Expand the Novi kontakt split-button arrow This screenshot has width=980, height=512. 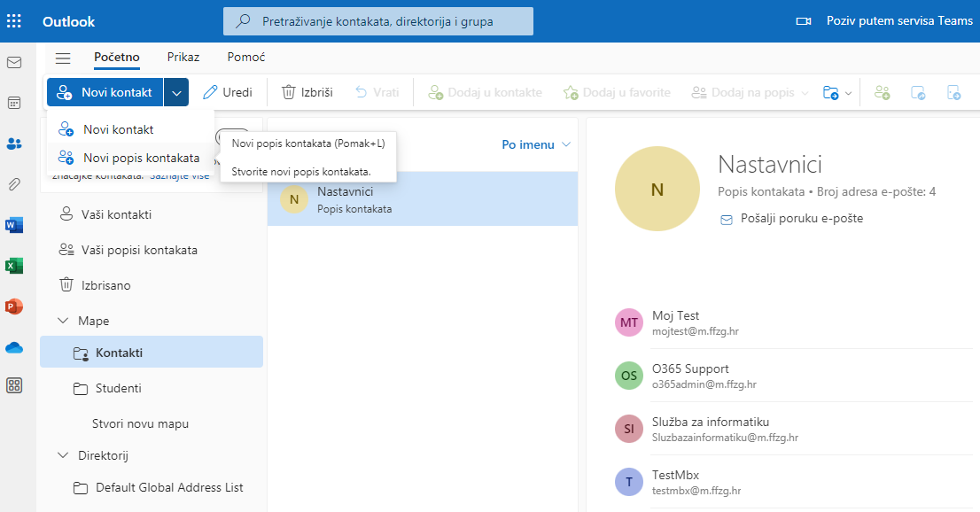point(176,92)
